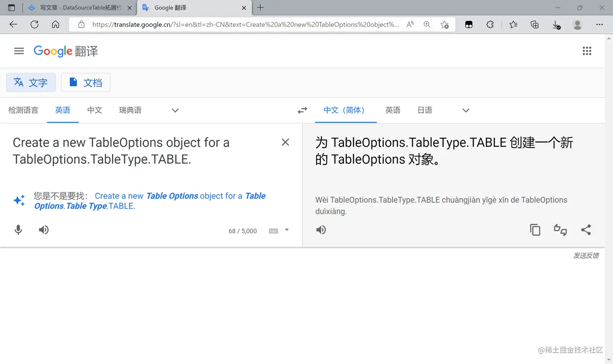Switch to 文字 text translation mode
This screenshot has height=364, width=613.
pyautogui.click(x=31, y=83)
